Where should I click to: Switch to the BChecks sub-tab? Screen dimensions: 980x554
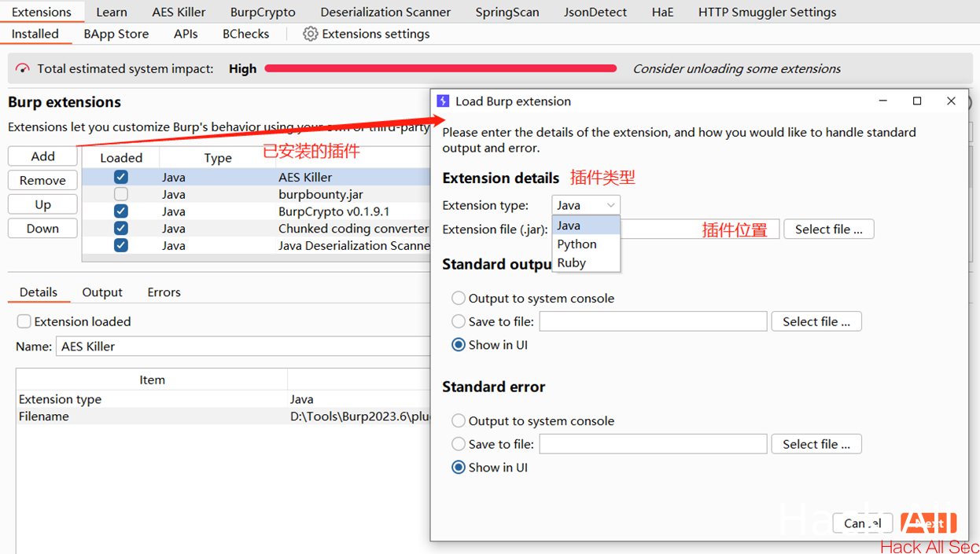click(x=245, y=34)
